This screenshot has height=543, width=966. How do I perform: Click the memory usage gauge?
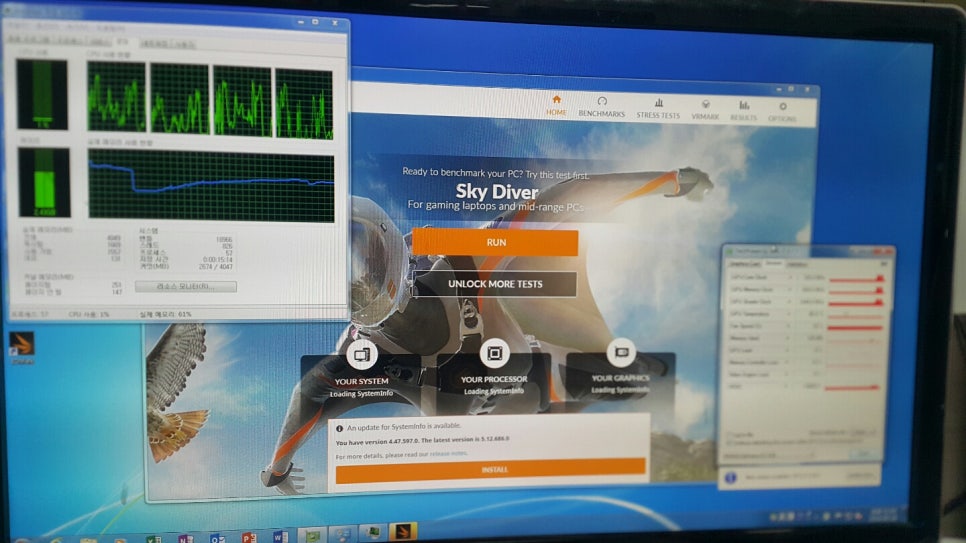(x=44, y=182)
